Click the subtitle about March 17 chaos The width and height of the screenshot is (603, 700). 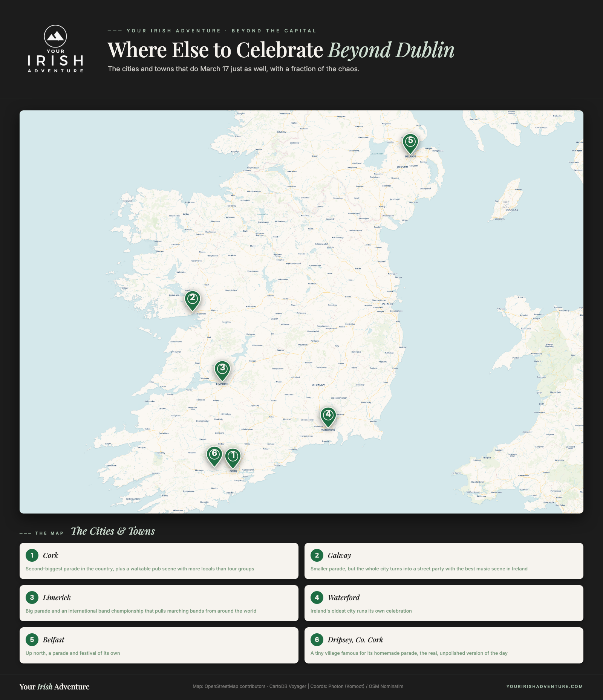234,69
